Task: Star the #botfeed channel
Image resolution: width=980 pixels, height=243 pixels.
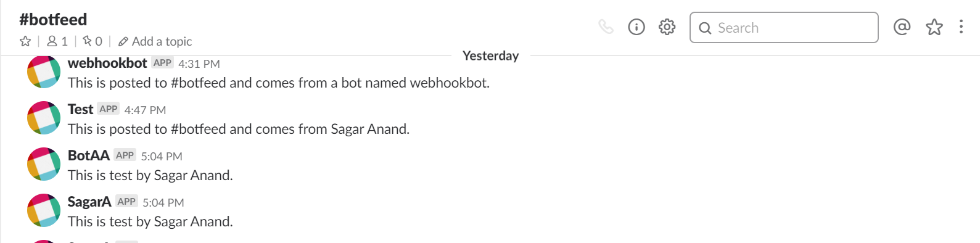Action: (25, 41)
